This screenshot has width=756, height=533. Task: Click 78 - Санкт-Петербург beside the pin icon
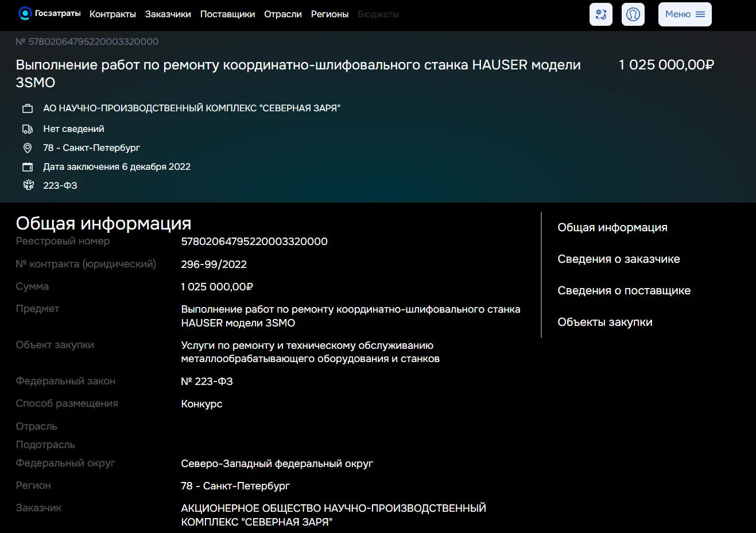[91, 148]
